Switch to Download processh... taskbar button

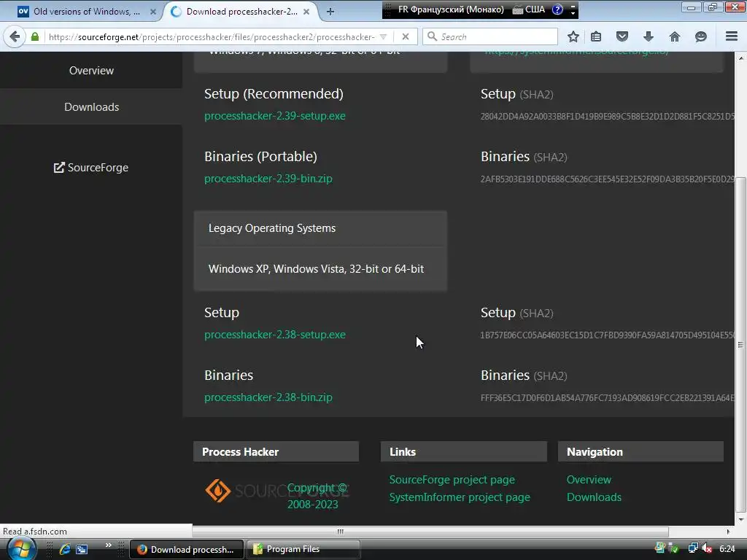(187, 549)
